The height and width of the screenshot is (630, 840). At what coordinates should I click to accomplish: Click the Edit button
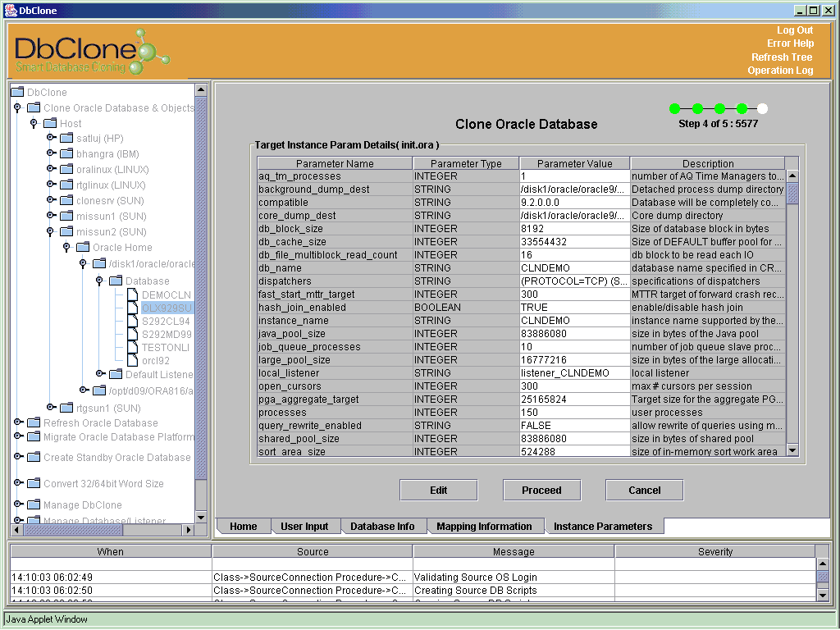tap(438, 491)
